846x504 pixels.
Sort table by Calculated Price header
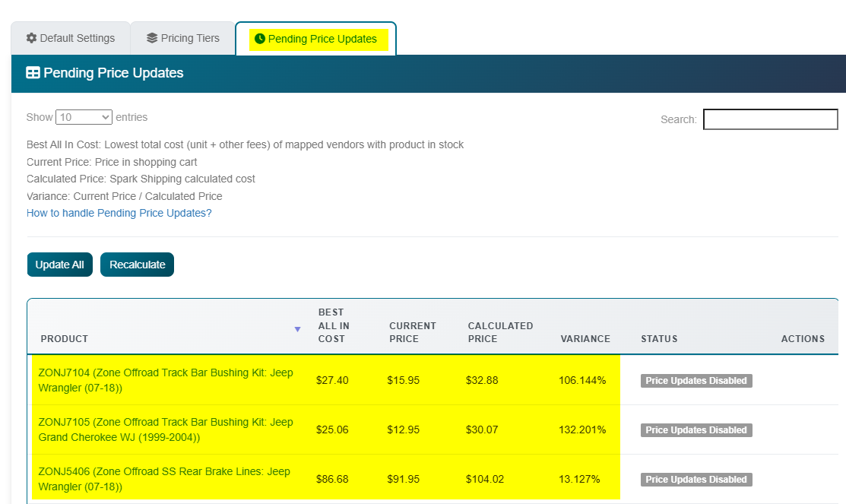click(x=500, y=332)
